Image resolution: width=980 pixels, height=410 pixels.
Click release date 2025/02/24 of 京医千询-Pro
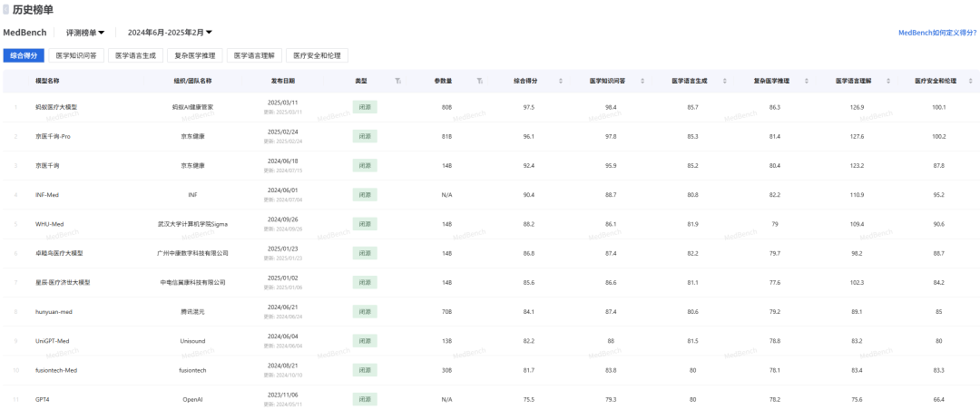click(282, 132)
